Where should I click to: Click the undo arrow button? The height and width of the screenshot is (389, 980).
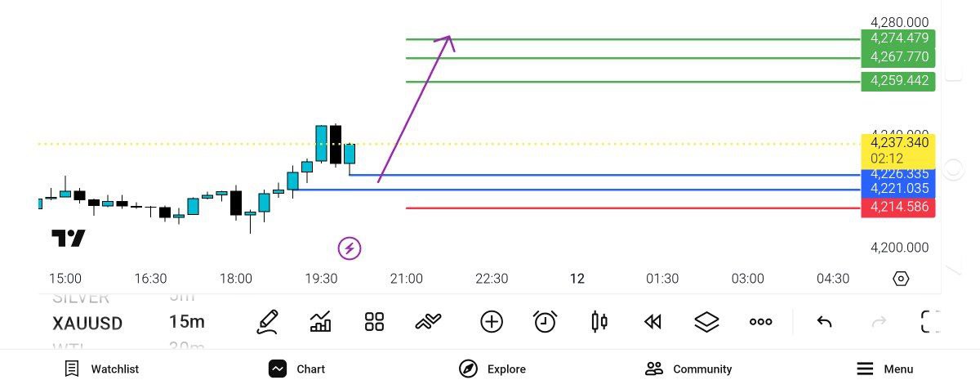click(824, 322)
